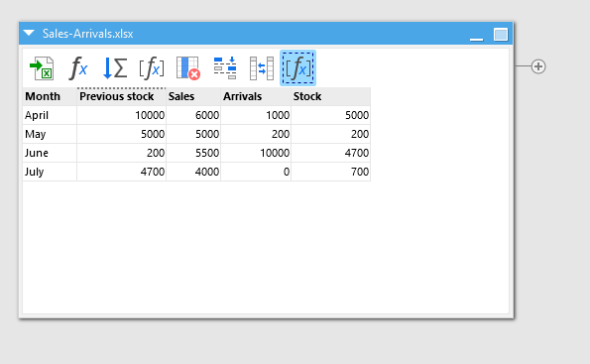Screen dimensions: 590x364
Task: Click the highlighted bracketed fx step
Action: [x=298, y=68]
